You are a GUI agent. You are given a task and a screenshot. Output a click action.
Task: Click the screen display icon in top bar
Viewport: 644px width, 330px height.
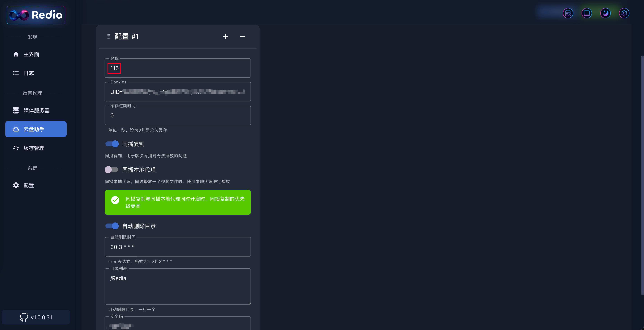586,13
